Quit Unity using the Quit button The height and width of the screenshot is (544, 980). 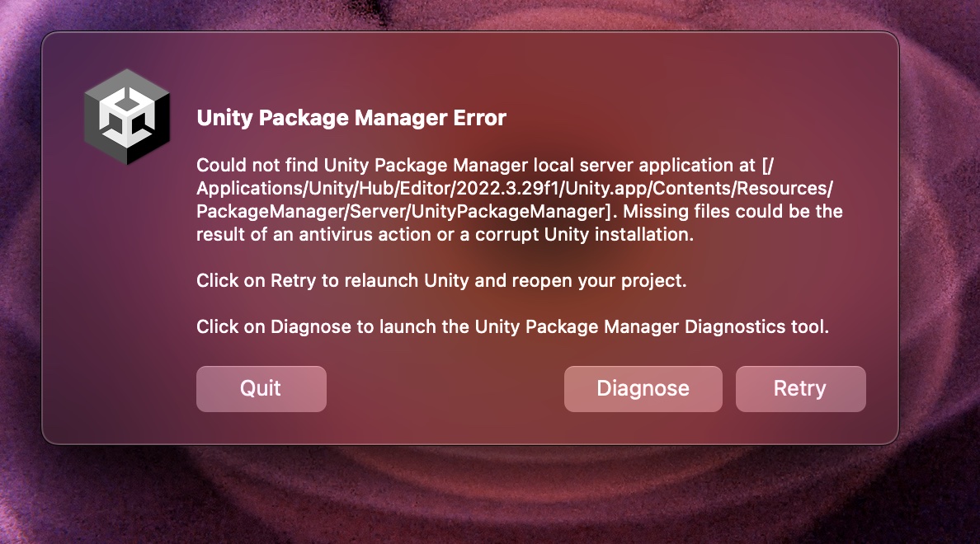[261, 388]
